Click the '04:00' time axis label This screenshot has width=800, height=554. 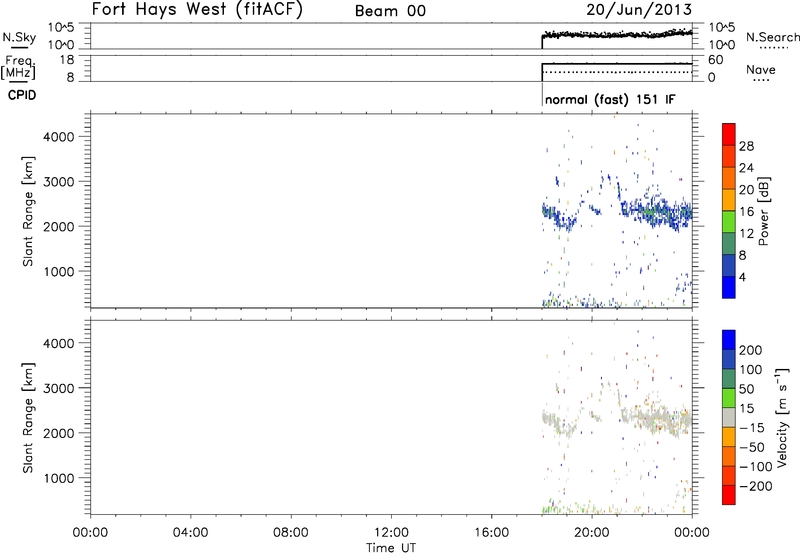pyautogui.click(x=190, y=533)
